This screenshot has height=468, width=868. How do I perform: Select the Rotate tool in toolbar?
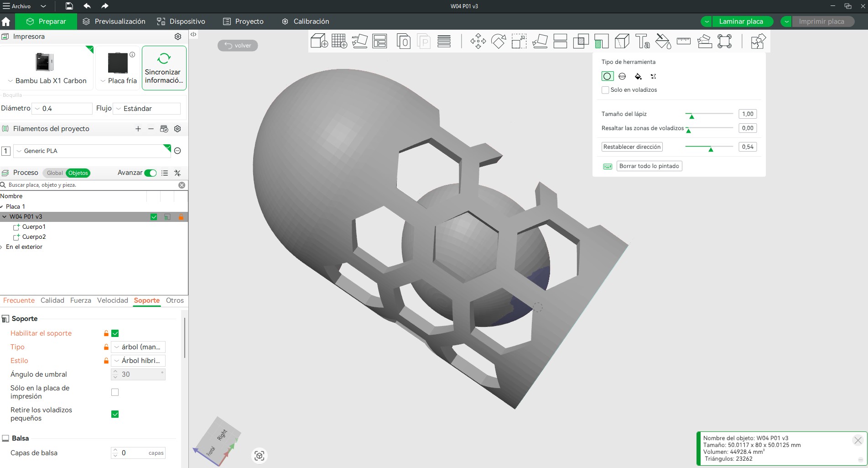[498, 42]
